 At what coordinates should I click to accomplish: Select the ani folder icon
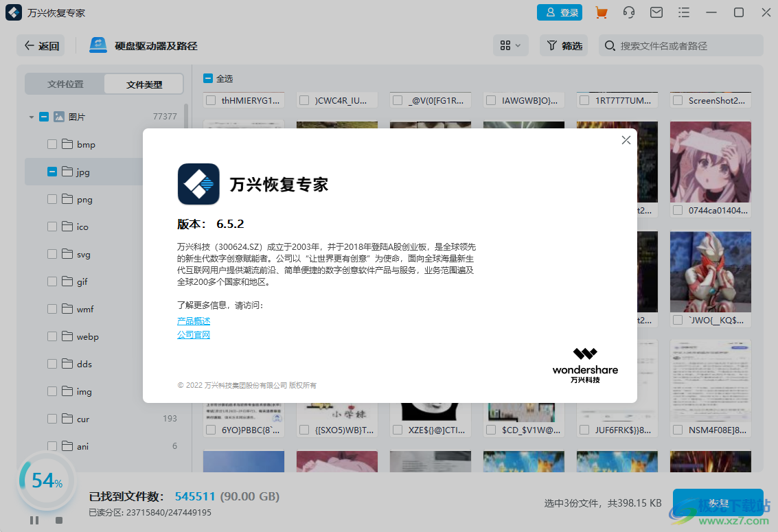coord(67,446)
